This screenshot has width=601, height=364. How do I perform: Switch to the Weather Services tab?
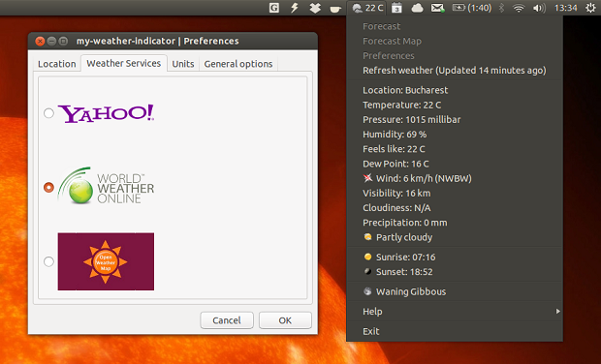[124, 63]
